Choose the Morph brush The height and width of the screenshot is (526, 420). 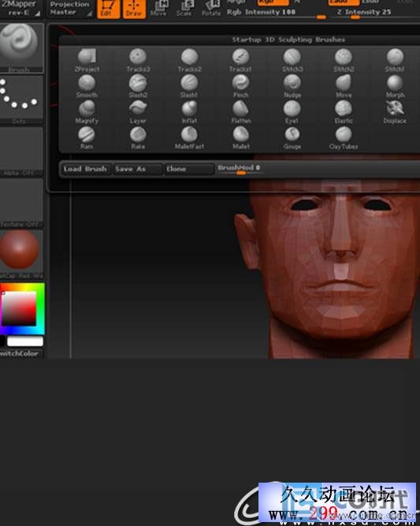click(395, 86)
